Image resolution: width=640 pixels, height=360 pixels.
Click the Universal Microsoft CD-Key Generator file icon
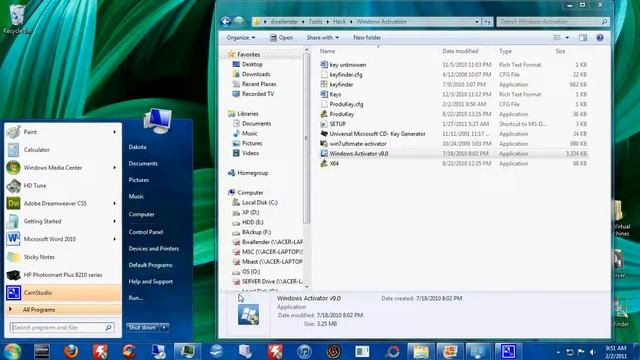tap(324, 134)
